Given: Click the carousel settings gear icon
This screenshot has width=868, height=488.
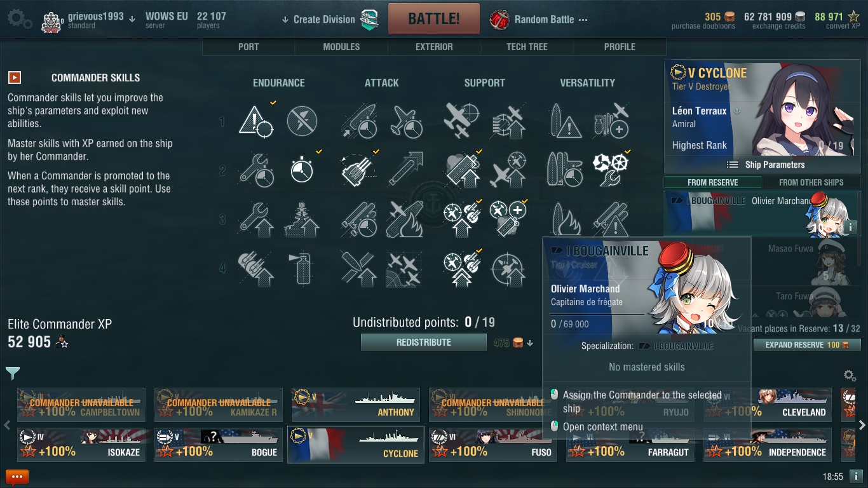Looking at the screenshot, I should click(849, 376).
